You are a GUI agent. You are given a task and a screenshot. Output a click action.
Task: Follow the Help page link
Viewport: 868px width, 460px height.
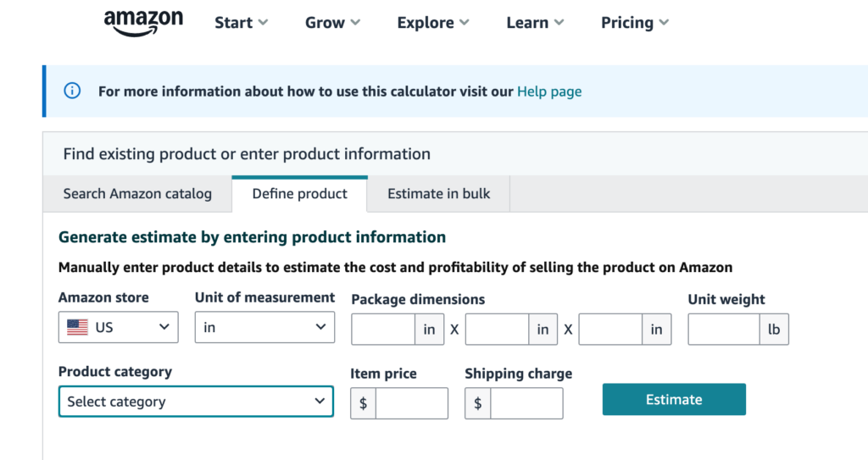coord(549,91)
